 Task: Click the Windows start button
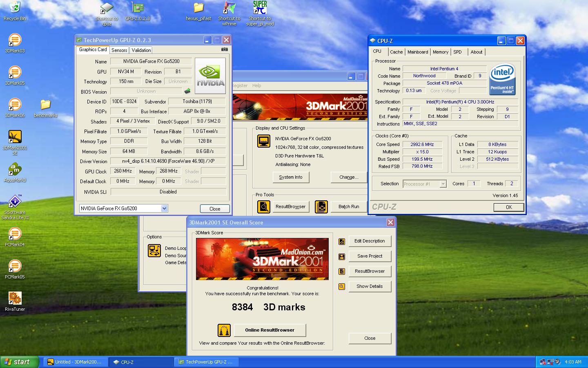click(20, 362)
